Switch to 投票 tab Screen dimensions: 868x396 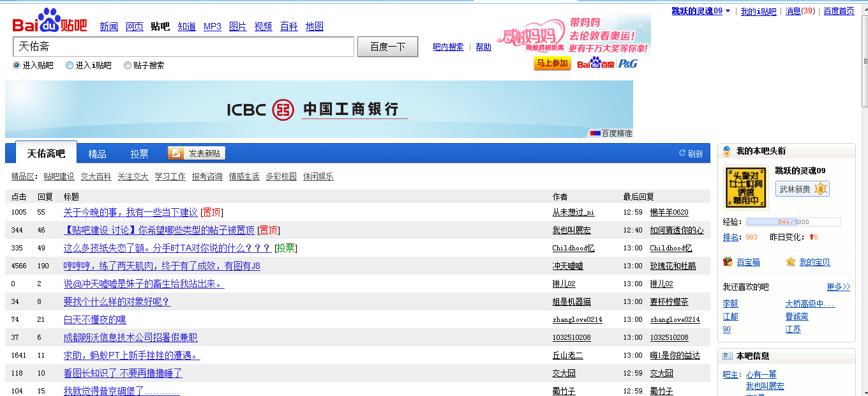click(139, 154)
